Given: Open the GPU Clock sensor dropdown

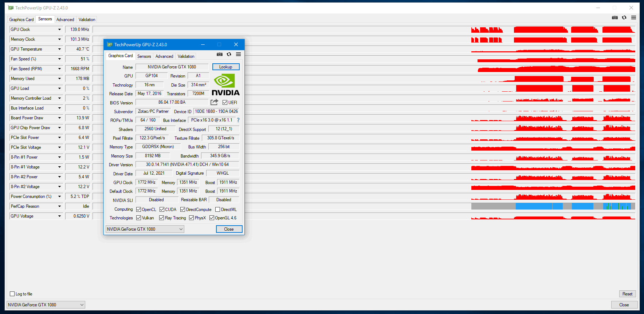Looking at the screenshot, I should [x=59, y=29].
